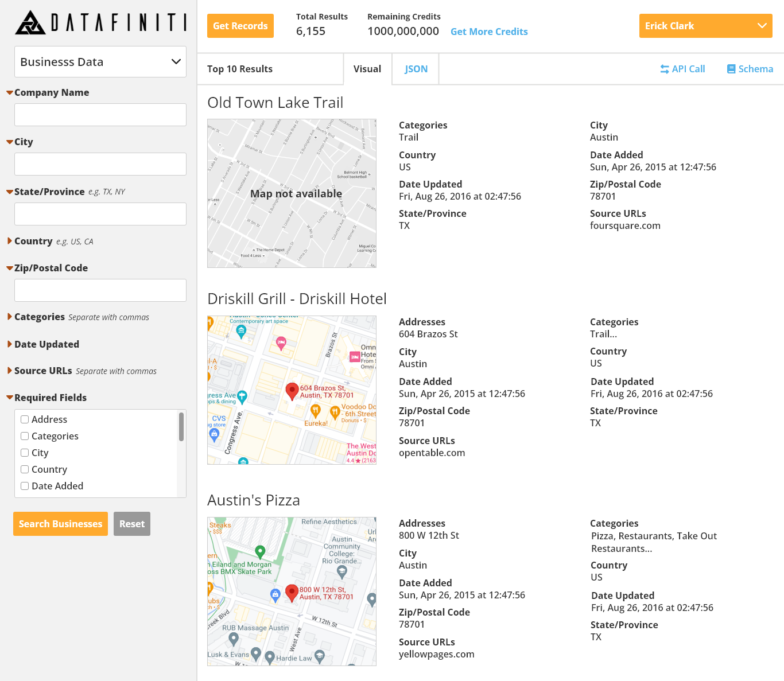Screen dimensions: 784x681
Task: Click the 800 W 12th St address text
Action: pyautogui.click(x=429, y=535)
